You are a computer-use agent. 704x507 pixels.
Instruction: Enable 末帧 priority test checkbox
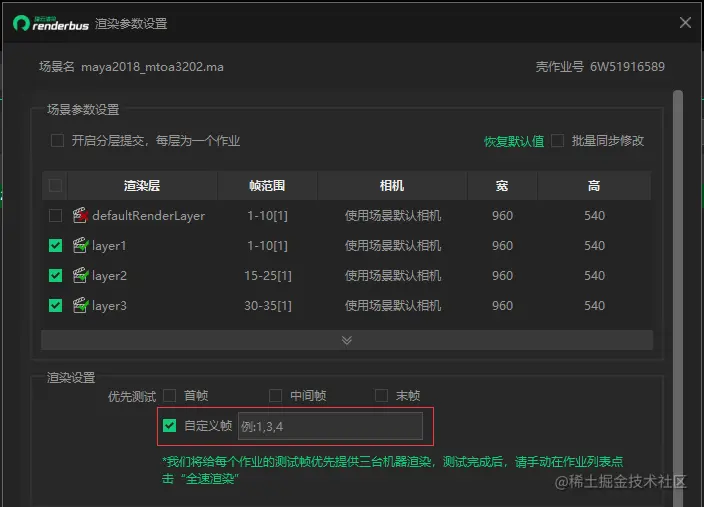tap(381, 396)
